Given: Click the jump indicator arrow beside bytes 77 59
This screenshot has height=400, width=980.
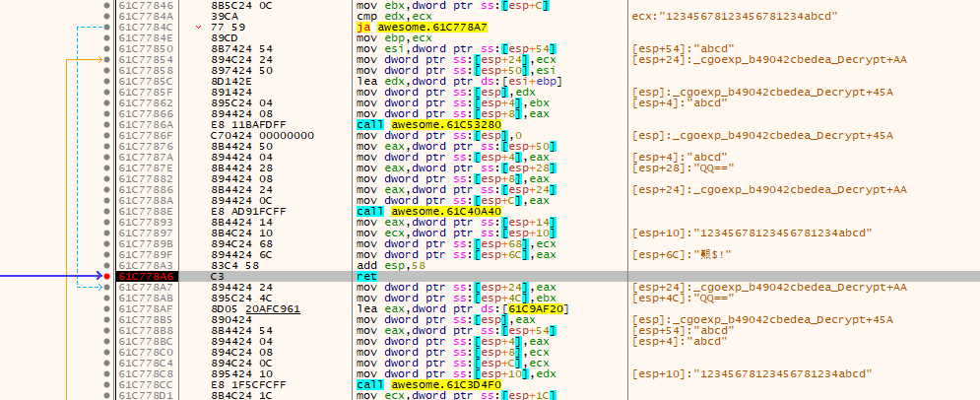Looking at the screenshot, I should (x=200, y=28).
